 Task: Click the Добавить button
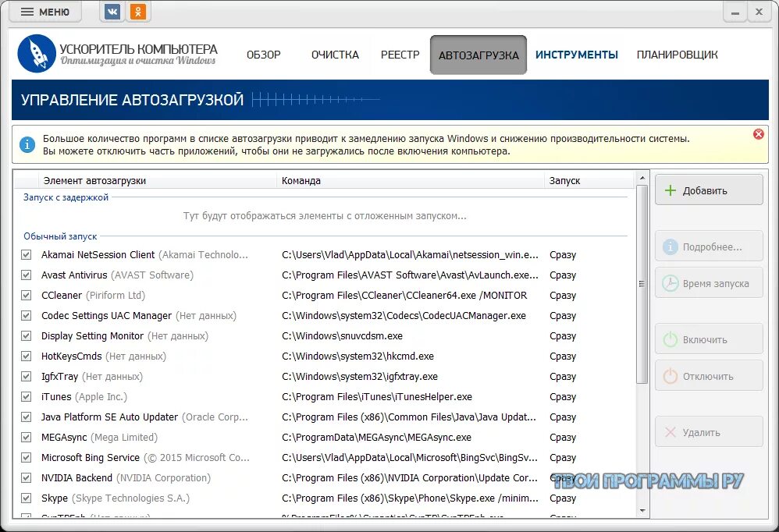tap(709, 190)
